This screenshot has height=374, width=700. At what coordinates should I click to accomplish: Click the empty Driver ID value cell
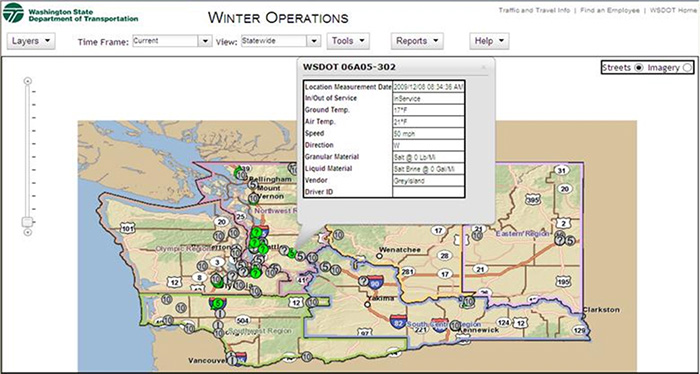coord(429,192)
